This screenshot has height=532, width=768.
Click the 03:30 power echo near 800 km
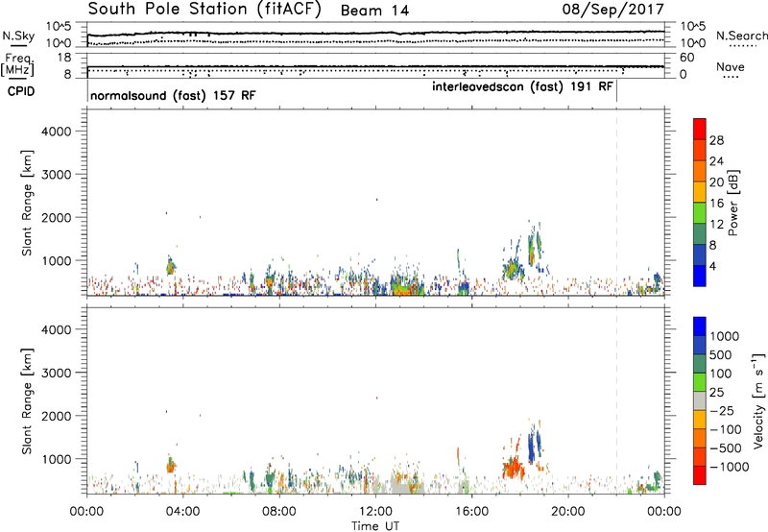coord(171,267)
